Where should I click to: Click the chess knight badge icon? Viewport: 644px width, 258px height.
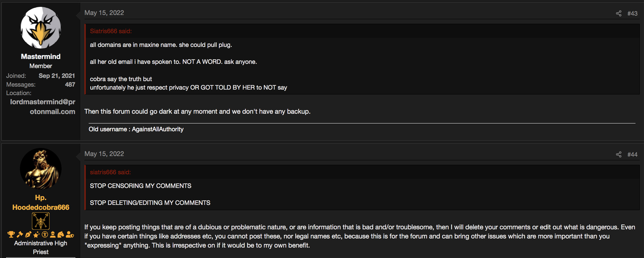pyautogui.click(x=61, y=234)
